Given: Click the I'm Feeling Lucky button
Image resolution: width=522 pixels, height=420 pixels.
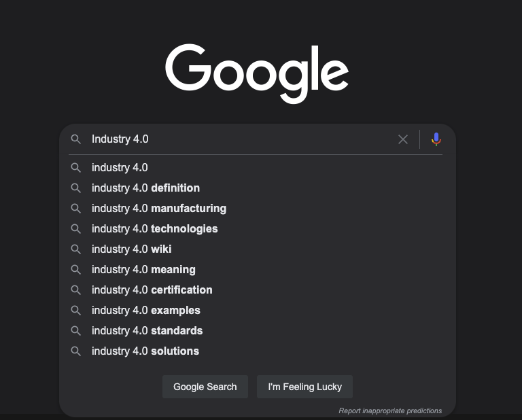Looking at the screenshot, I should [x=304, y=387].
